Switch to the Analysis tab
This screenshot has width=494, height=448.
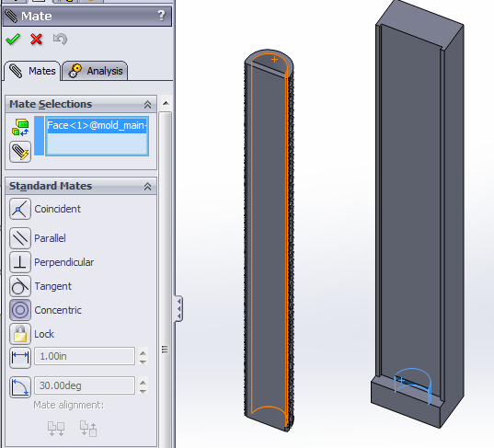[x=95, y=71]
